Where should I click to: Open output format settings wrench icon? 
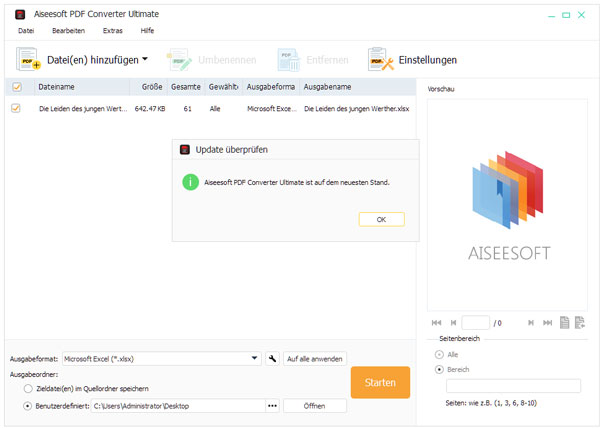[x=272, y=359]
